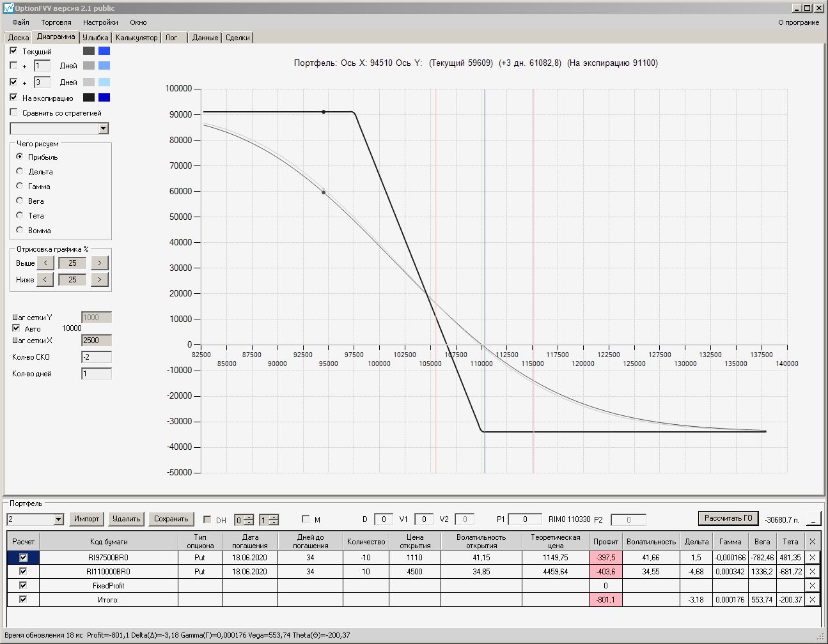Click the dark blue swatch for На экспирацию
828x644 pixels.
tap(104, 98)
